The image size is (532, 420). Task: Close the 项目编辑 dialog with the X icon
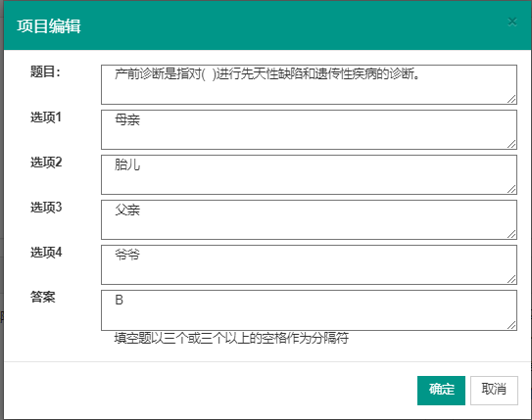(x=512, y=23)
